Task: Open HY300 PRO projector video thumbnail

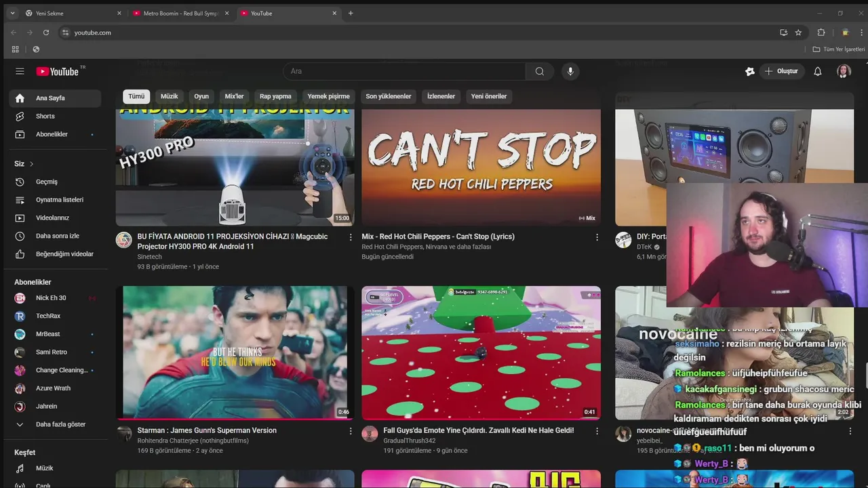Action: [235, 167]
